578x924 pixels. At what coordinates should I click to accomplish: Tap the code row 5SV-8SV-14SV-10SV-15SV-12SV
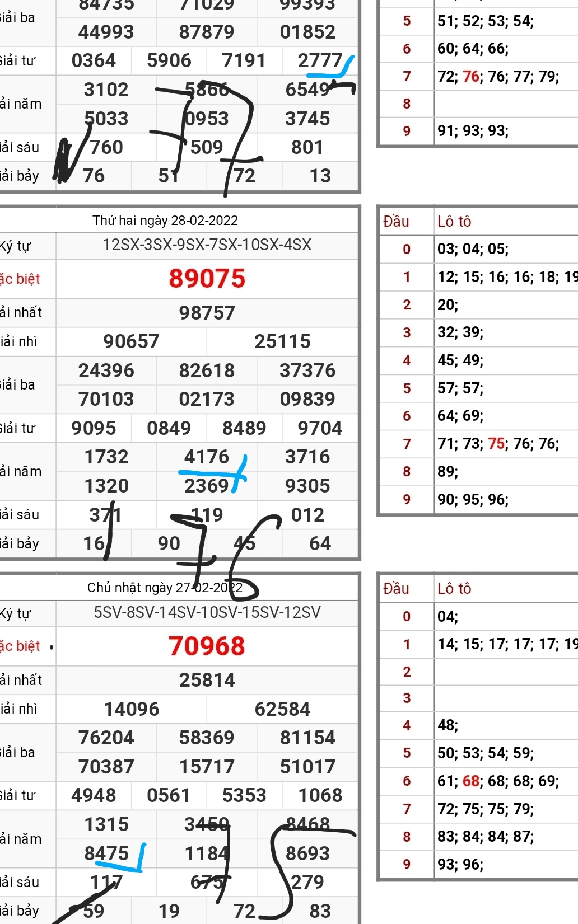coord(207,612)
